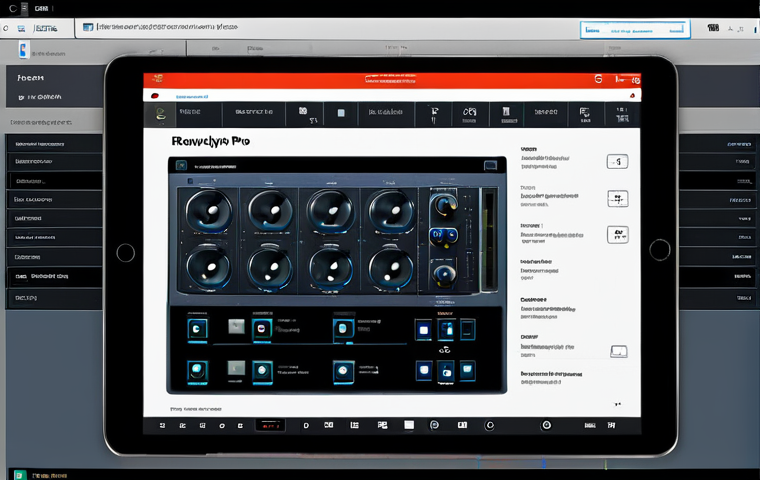
Task: Toggle the first cyan pad in the lower pad row
Action: pos(197,371)
